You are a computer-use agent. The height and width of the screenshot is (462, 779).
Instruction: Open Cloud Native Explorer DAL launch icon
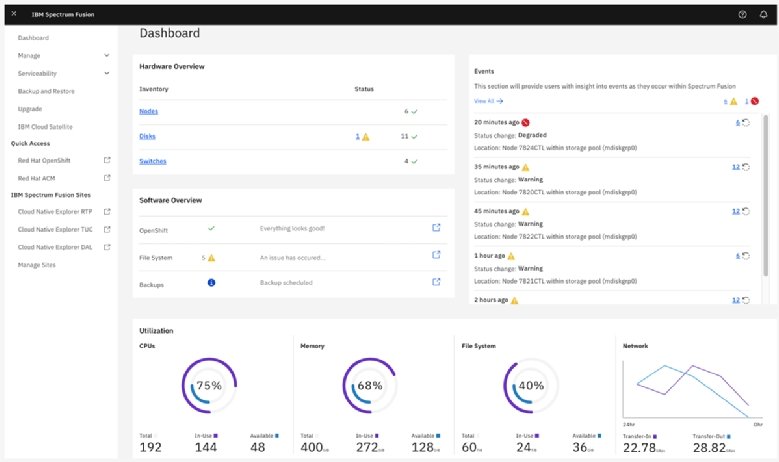107,247
